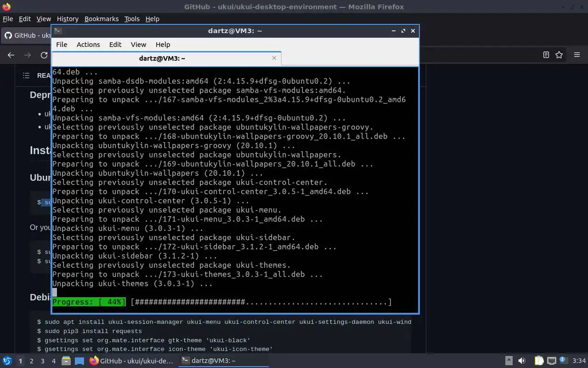
Task: Click the show desktop icon in the taskbar
Action: point(79,361)
